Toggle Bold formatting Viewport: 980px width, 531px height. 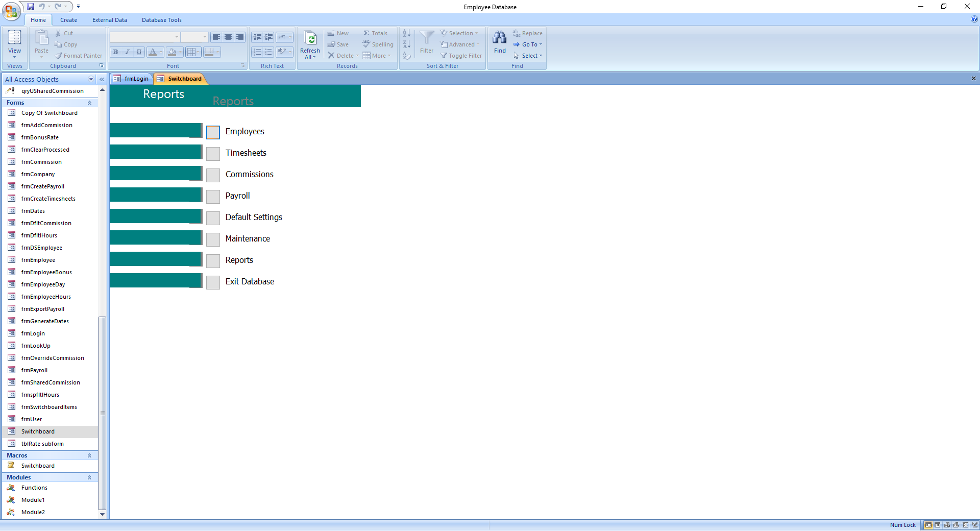tap(115, 52)
